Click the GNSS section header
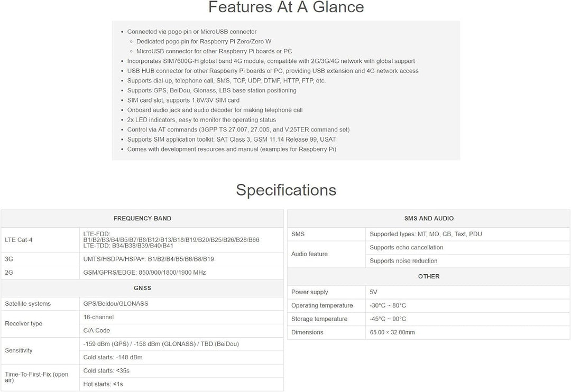Screen dimensions: 571x392 pyautogui.click(x=142, y=288)
